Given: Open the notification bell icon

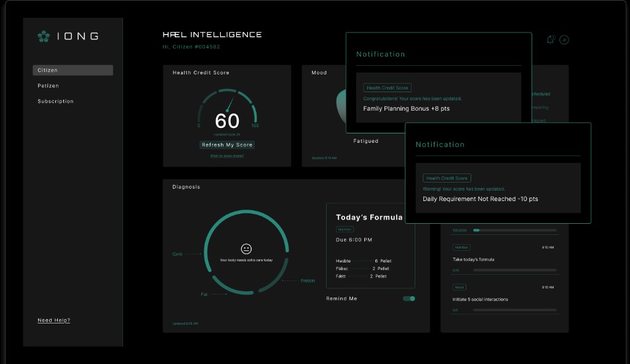Looking at the screenshot, I should tap(550, 39).
